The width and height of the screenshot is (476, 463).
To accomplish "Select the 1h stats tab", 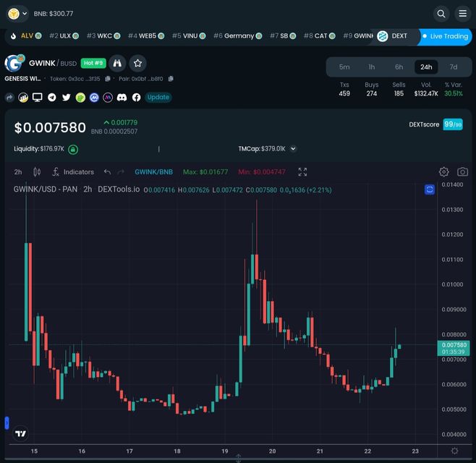I will tap(372, 67).
